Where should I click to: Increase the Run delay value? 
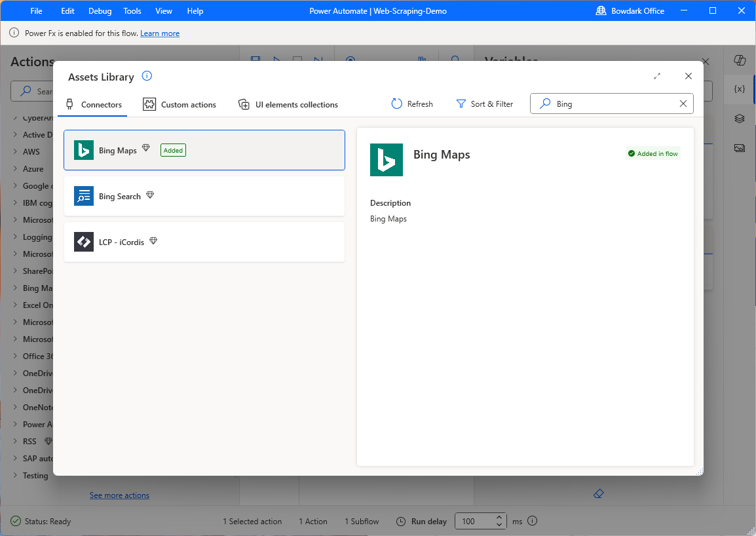[x=499, y=518]
